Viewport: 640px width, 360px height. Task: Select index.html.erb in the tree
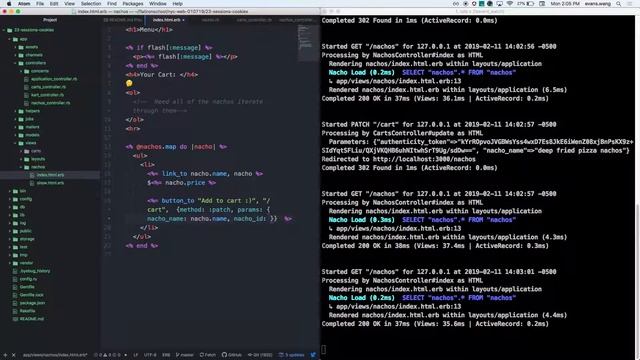click(x=50, y=175)
